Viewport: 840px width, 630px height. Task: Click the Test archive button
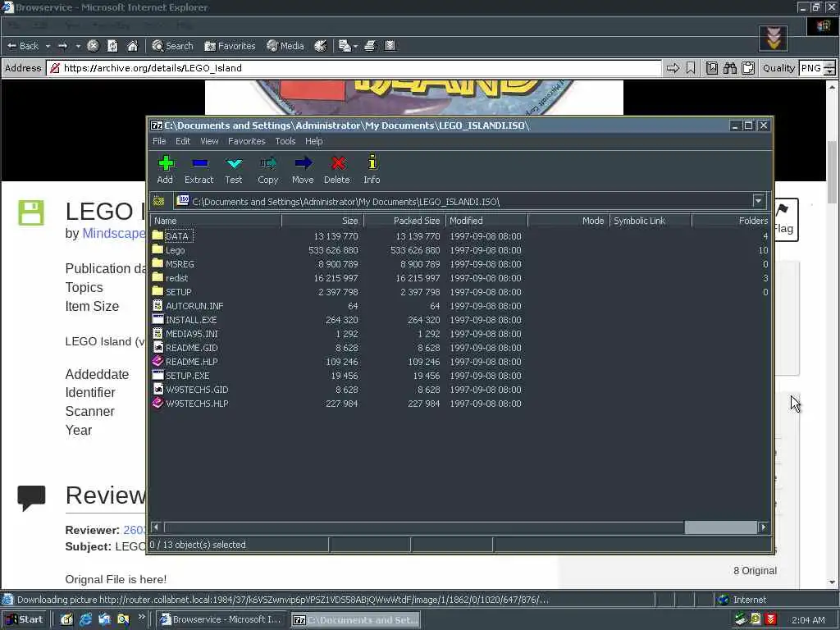point(234,169)
